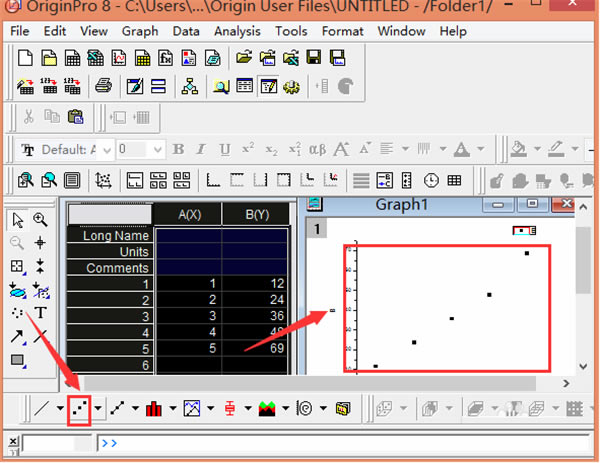Open the Data menu

click(186, 31)
